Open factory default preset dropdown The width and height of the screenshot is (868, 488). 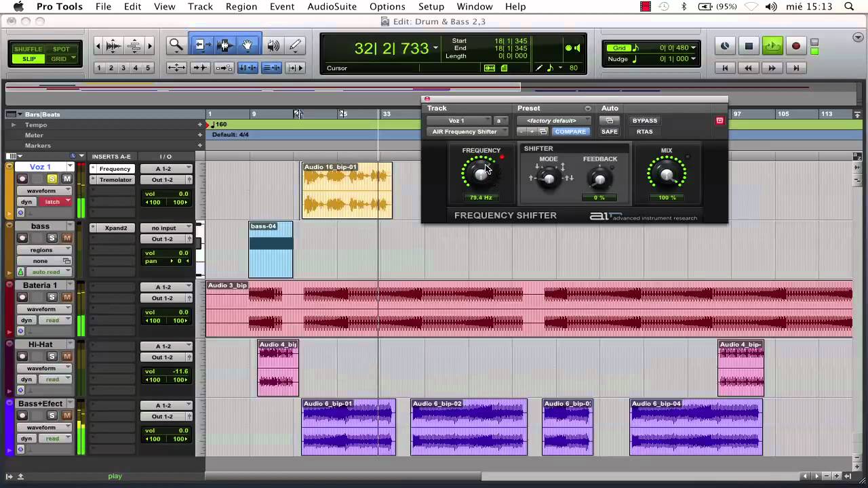tap(553, 121)
